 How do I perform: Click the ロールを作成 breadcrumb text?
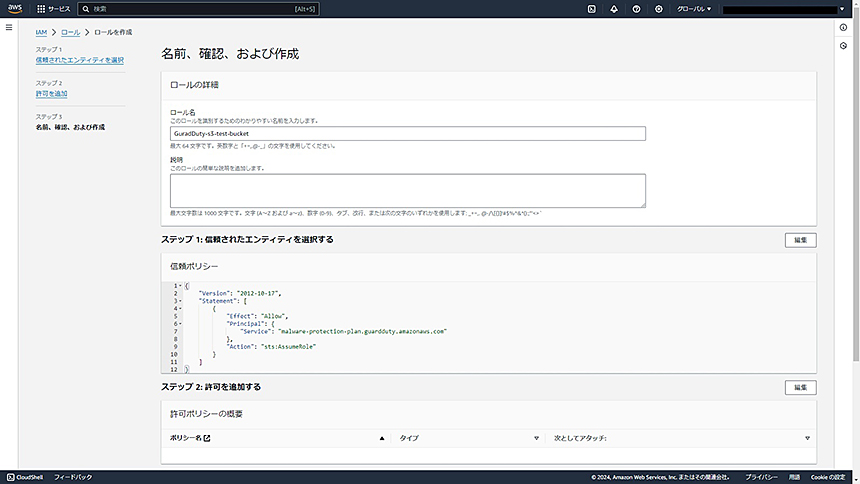tap(113, 32)
